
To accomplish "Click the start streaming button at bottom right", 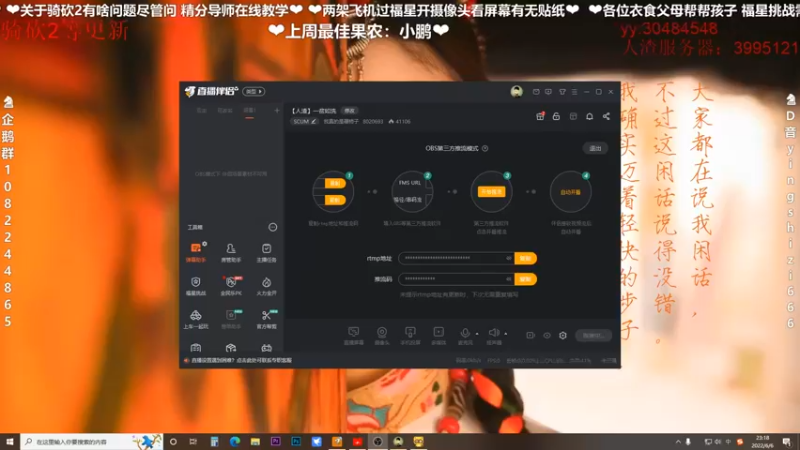I will click(593, 336).
